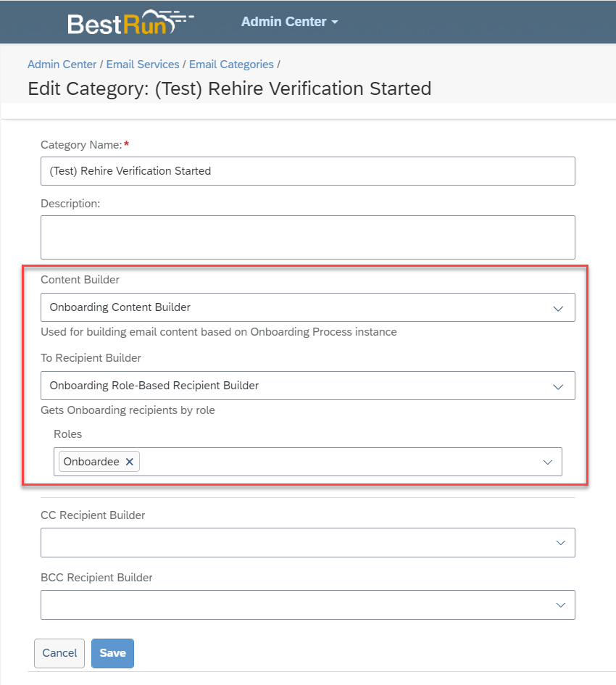
Task: Go to Admin Center breadcrumb link
Action: pos(62,65)
